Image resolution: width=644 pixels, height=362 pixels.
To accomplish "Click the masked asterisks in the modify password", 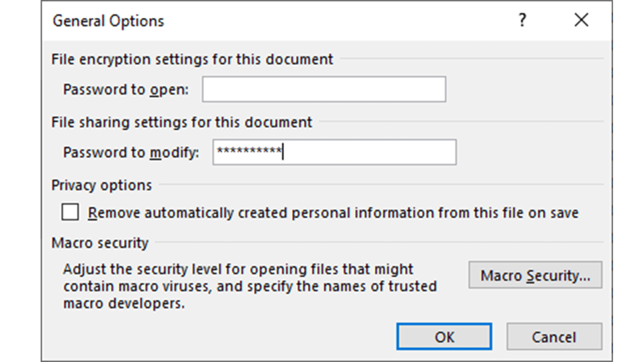I will pyautogui.click(x=249, y=152).
